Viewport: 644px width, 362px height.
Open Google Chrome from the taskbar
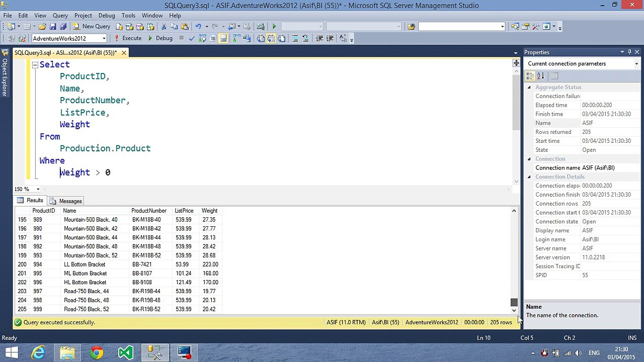97,352
